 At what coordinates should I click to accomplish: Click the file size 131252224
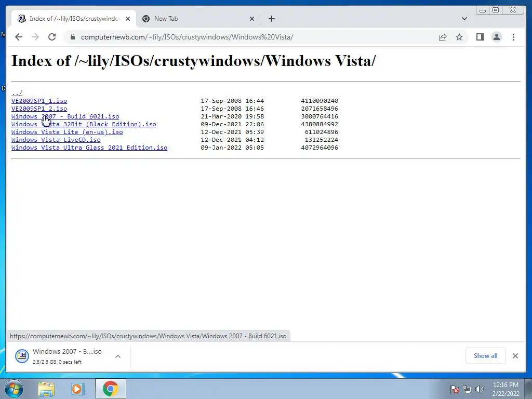tap(321, 140)
